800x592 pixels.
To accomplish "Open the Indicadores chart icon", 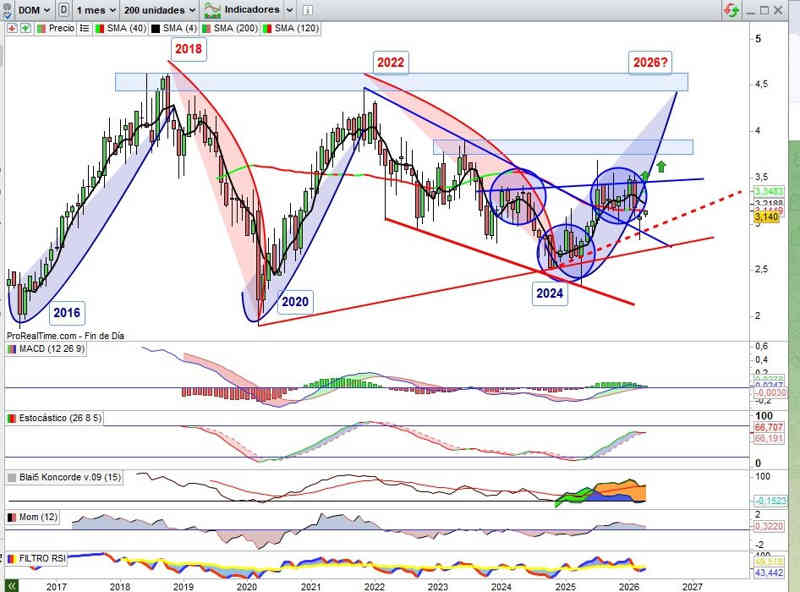I will click(x=213, y=9).
